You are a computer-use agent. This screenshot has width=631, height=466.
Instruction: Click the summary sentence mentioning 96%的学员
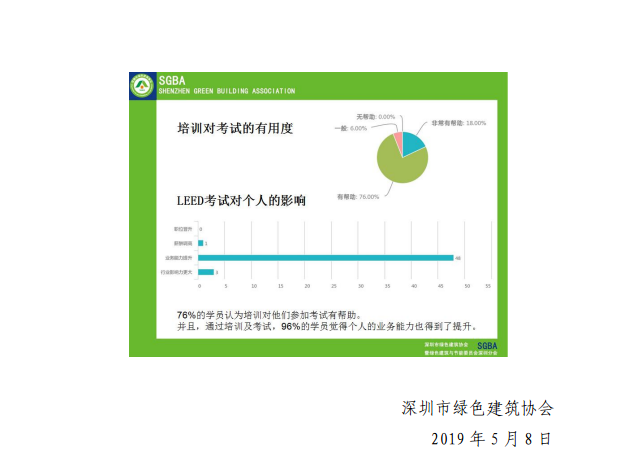pos(327,326)
